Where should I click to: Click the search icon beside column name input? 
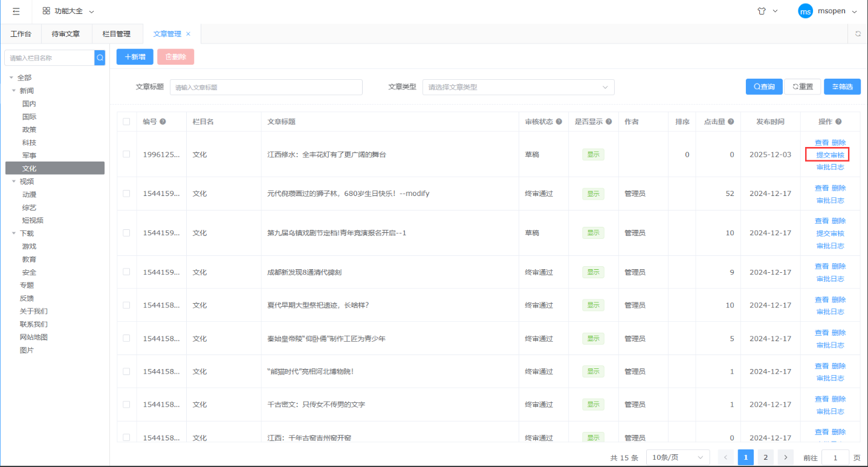[100, 57]
